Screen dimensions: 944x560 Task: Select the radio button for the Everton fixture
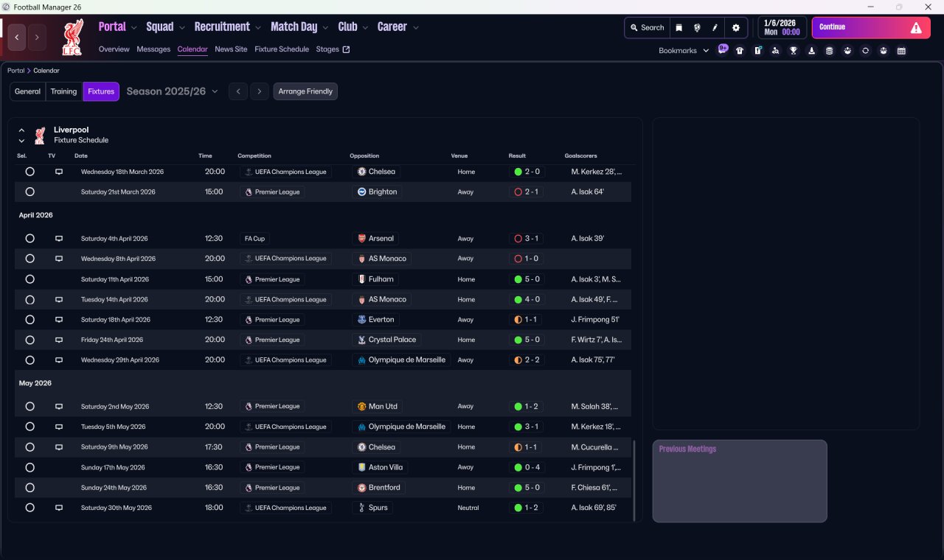click(29, 320)
